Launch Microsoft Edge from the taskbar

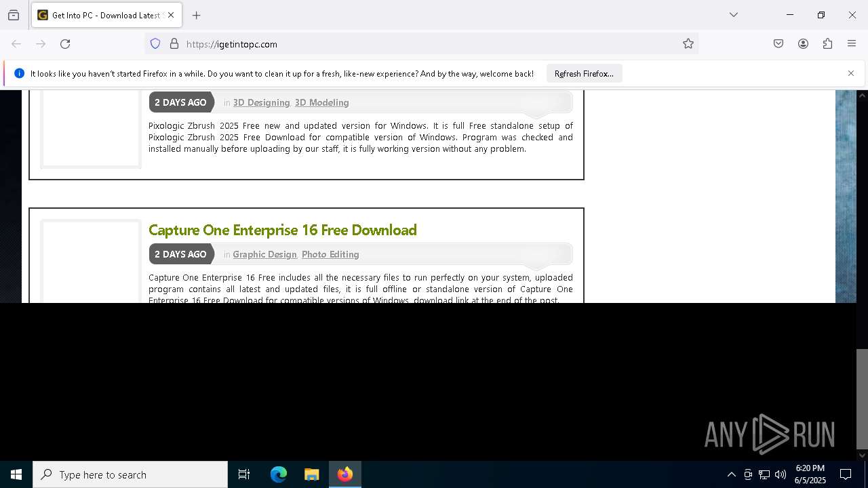coord(279,474)
